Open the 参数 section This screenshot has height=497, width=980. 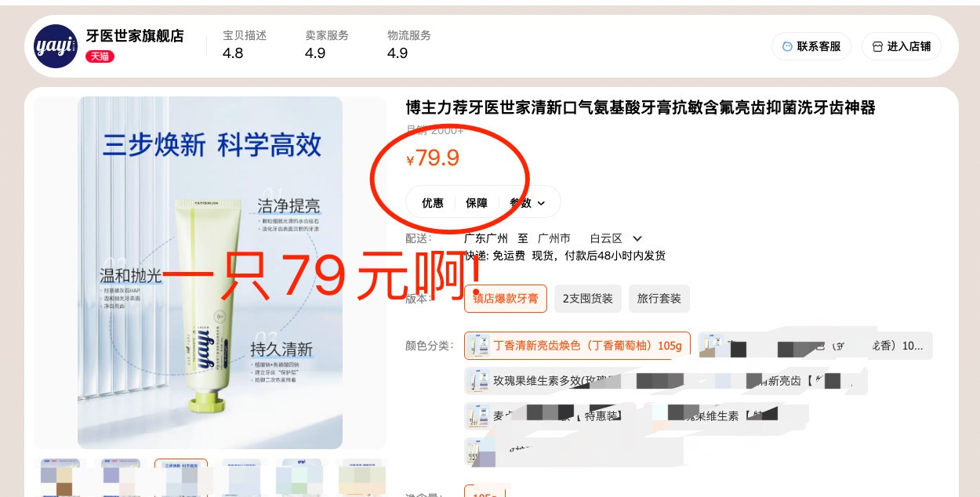point(521,203)
